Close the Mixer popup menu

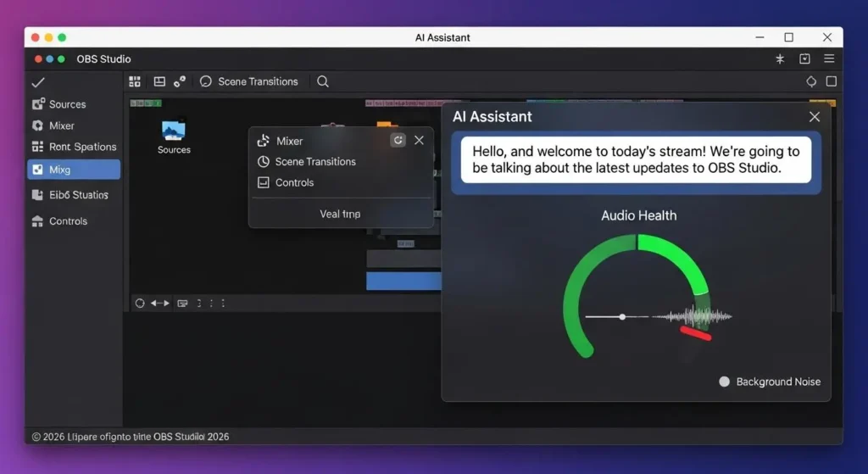click(x=419, y=140)
